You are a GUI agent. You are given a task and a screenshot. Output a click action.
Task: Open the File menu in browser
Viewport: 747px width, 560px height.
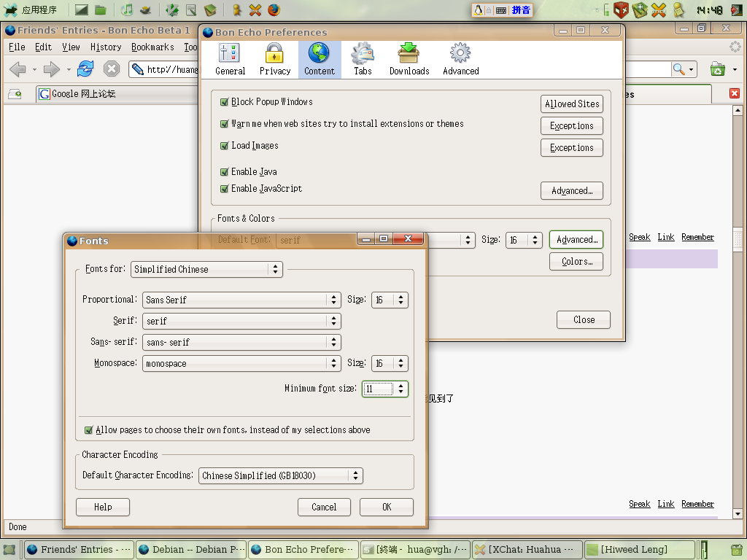pyautogui.click(x=17, y=47)
